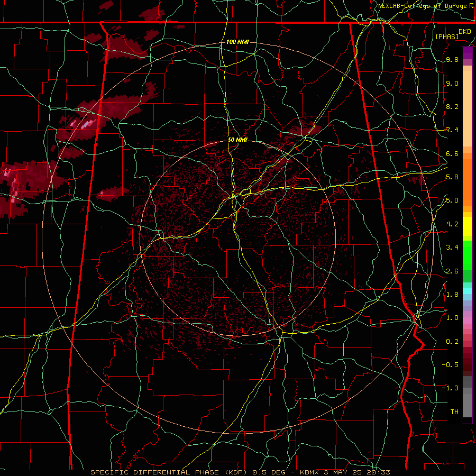Click the 5.8 scale value

[452, 177]
